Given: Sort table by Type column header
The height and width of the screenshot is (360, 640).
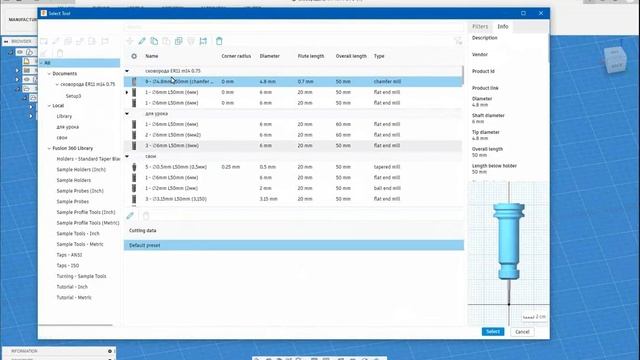Looking at the screenshot, I should (379, 56).
